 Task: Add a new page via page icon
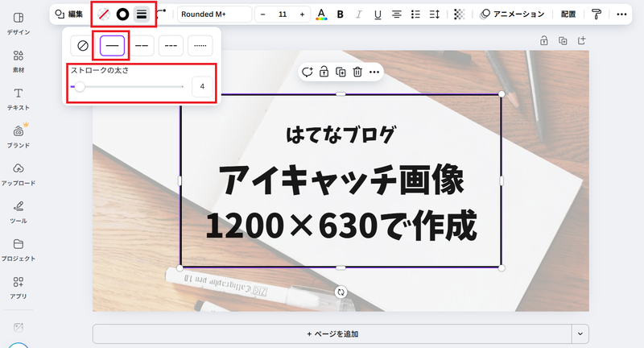pyautogui.click(x=581, y=40)
